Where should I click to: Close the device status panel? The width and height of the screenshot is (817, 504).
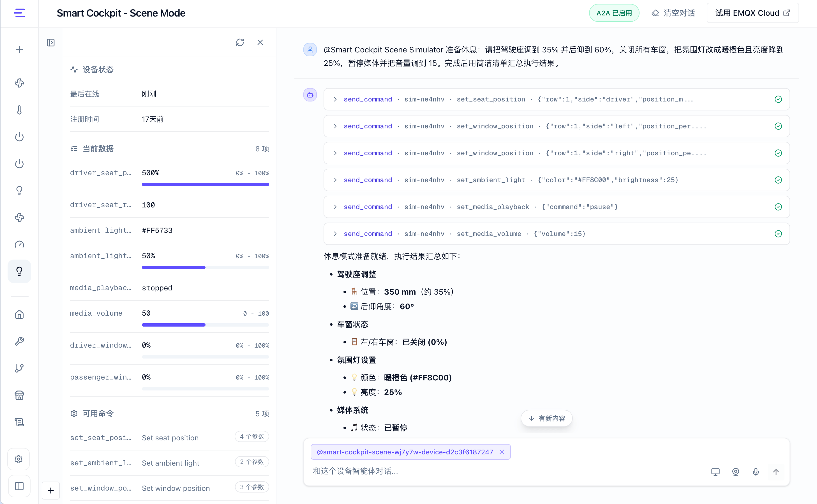coord(260,42)
